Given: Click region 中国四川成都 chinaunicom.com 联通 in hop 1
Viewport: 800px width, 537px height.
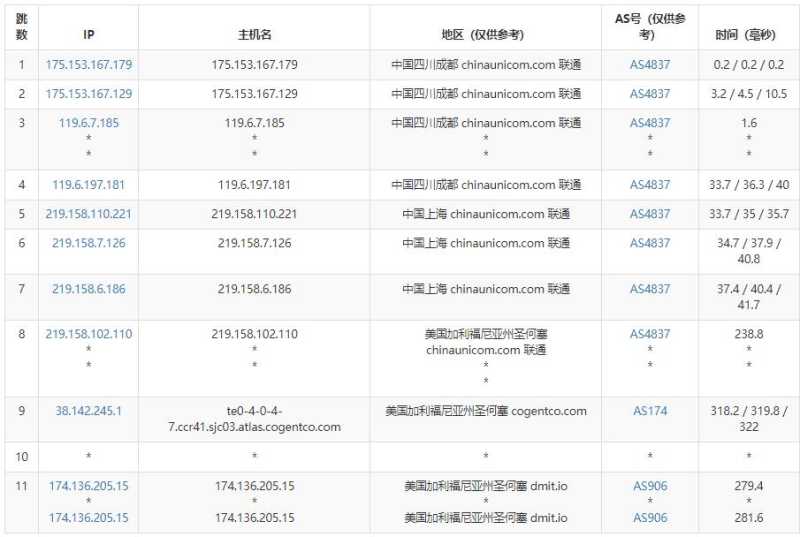Looking at the screenshot, I should [486, 65].
